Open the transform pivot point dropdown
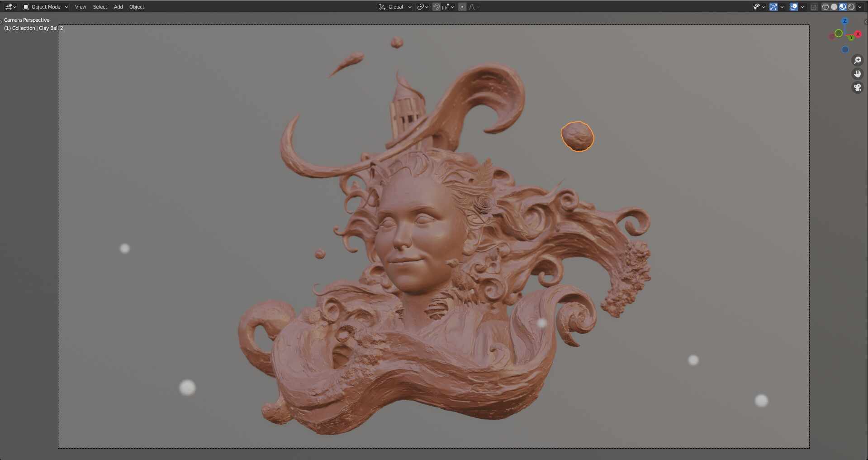 (x=422, y=7)
